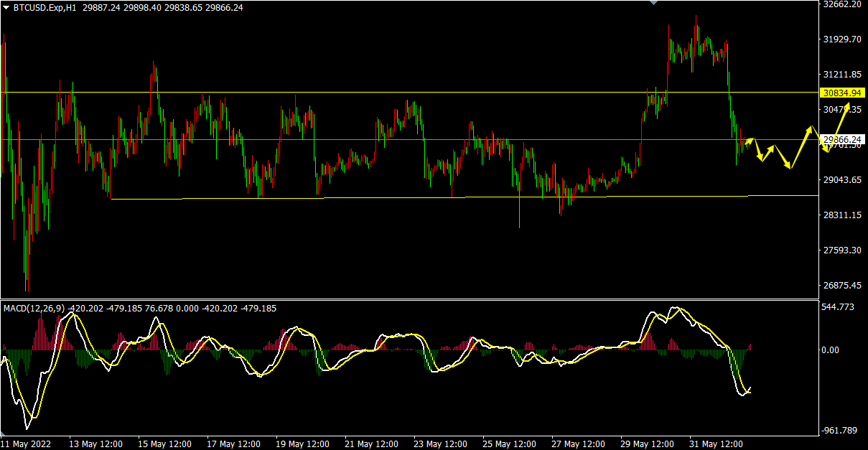Click the BTCUSD.Exp,H1 chart title text
Viewport: 868px width, 450px height.
(45, 8)
